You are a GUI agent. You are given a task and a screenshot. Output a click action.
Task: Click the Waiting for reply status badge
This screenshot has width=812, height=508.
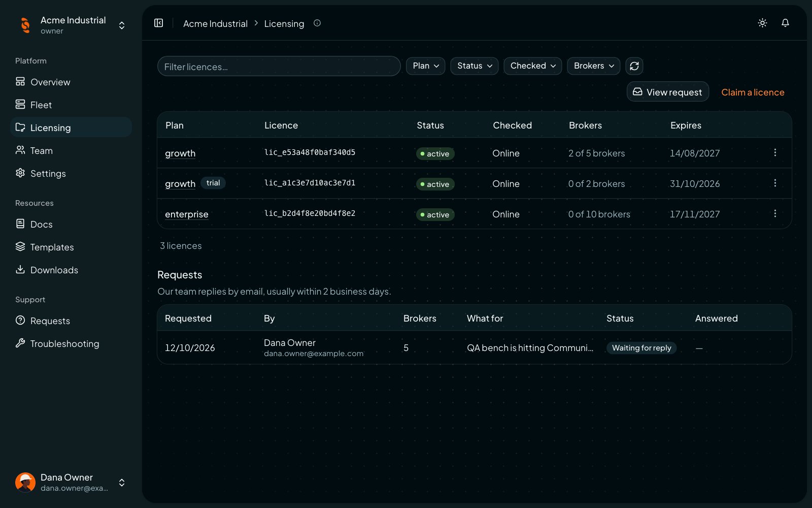tap(641, 348)
